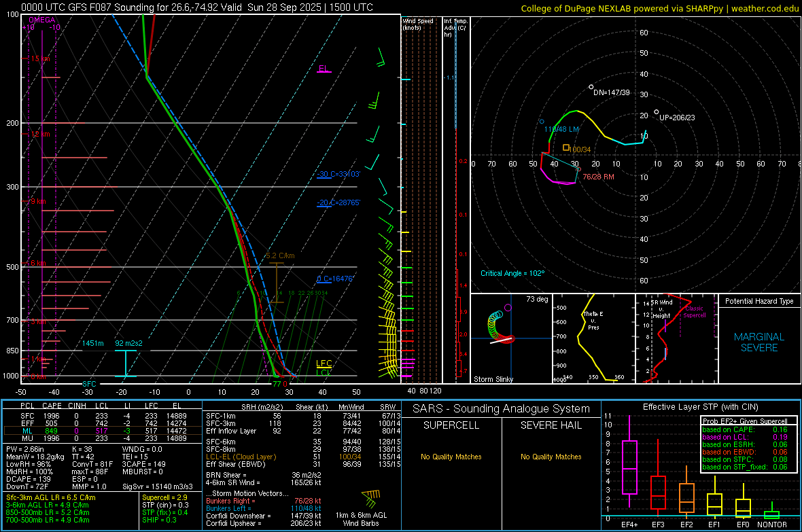Click the Potential Hazard Type header

[x=759, y=301]
